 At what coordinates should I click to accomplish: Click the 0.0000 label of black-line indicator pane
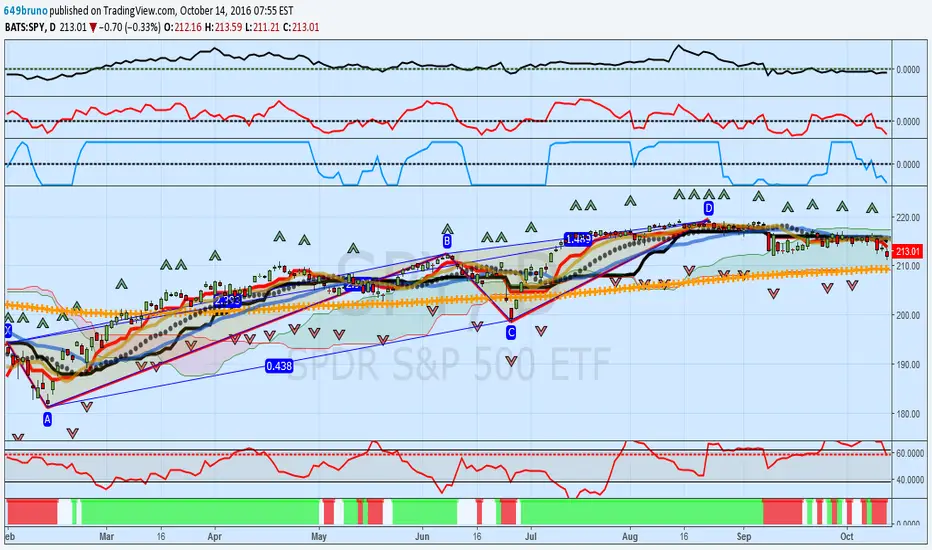coord(908,70)
